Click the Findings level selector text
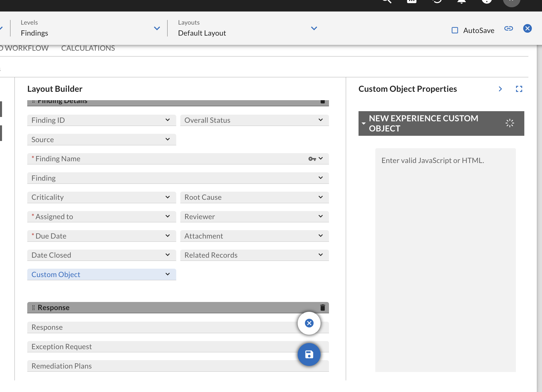 (x=34, y=33)
